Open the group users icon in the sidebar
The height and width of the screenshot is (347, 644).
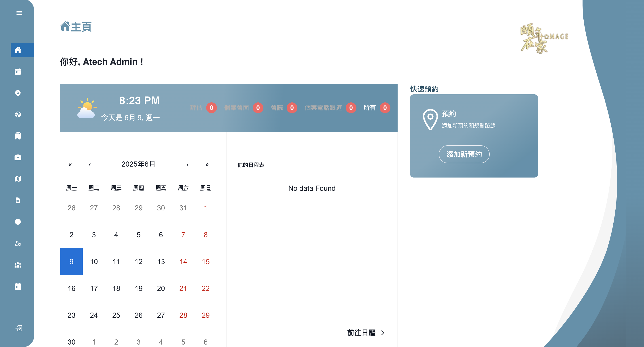[18, 265]
